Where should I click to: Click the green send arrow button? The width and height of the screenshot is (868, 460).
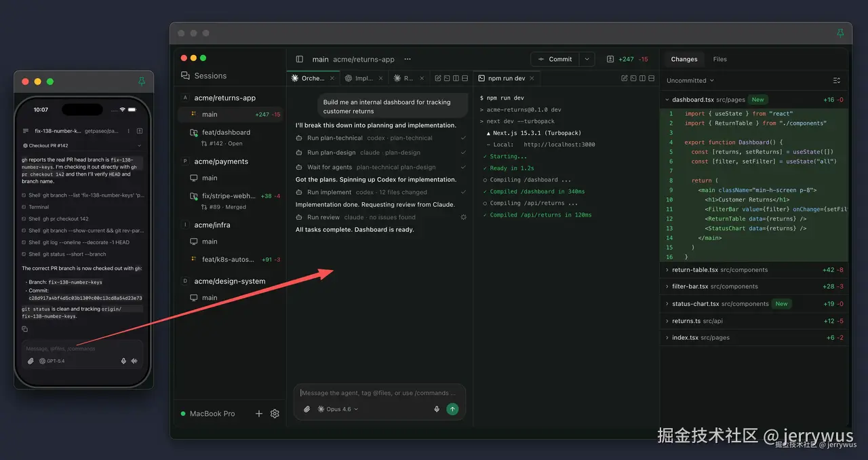[452, 409]
